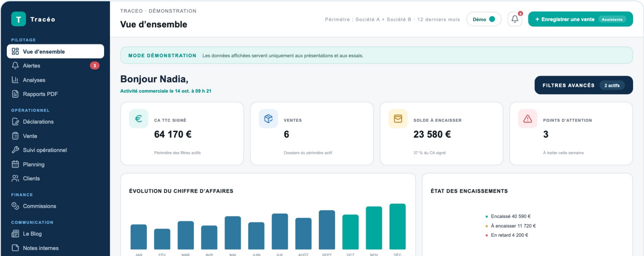
Task: Open the Alertes menu item
Action: pyautogui.click(x=55, y=65)
